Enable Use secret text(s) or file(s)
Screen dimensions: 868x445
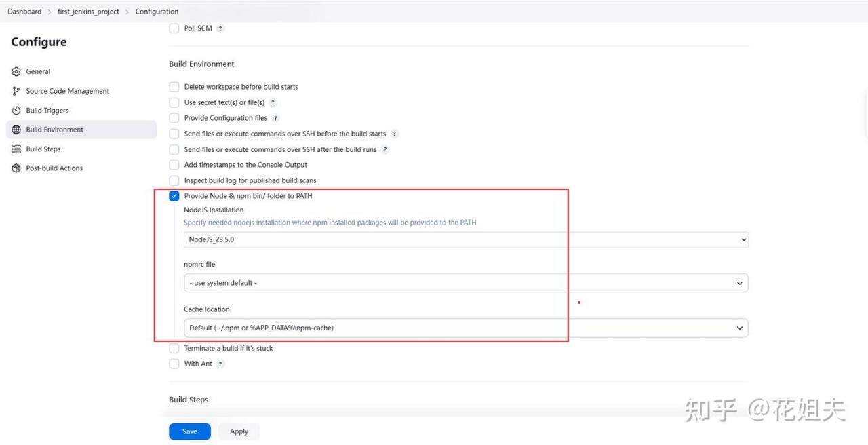pyautogui.click(x=174, y=102)
